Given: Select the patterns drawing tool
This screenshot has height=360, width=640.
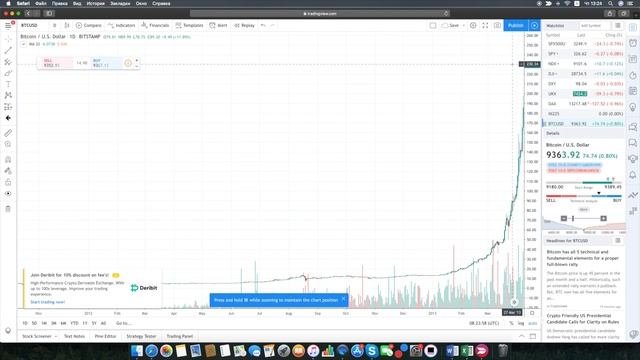Looking at the screenshot, I should [x=8, y=95].
